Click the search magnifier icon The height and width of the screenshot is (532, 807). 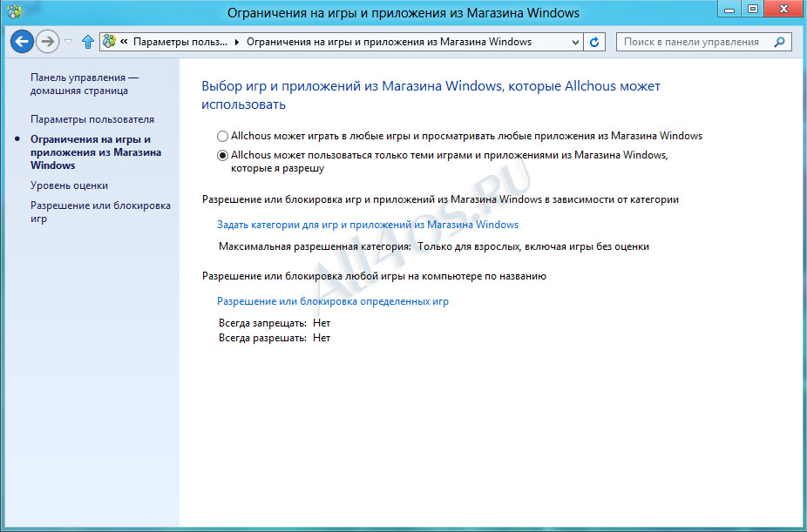click(x=779, y=42)
